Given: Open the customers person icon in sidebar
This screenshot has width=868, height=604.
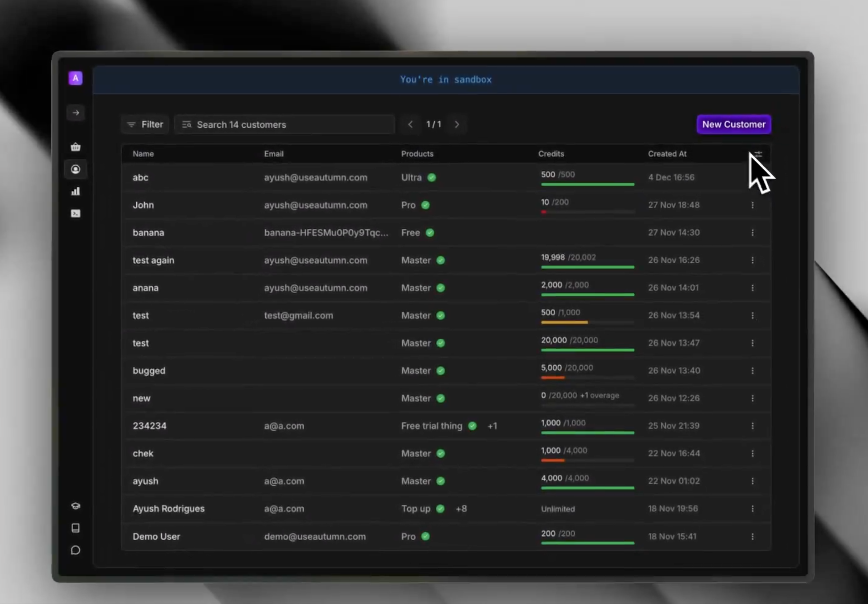Looking at the screenshot, I should pyautogui.click(x=75, y=169).
